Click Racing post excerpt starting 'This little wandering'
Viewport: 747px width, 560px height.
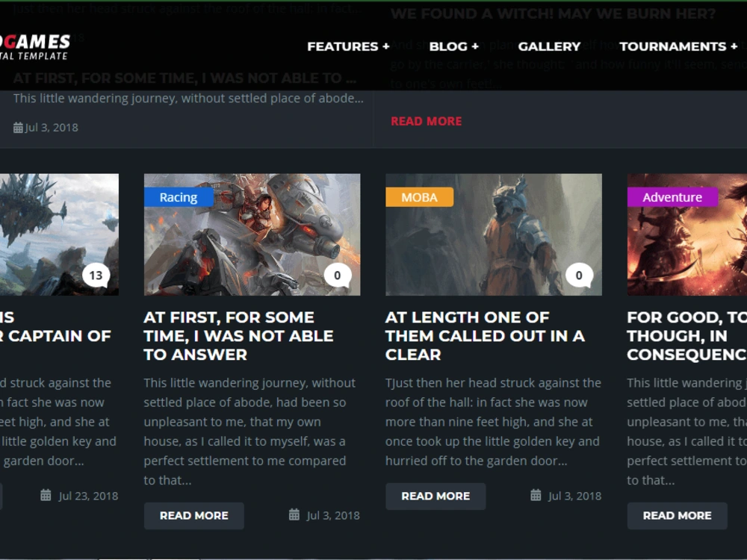pyautogui.click(x=249, y=432)
